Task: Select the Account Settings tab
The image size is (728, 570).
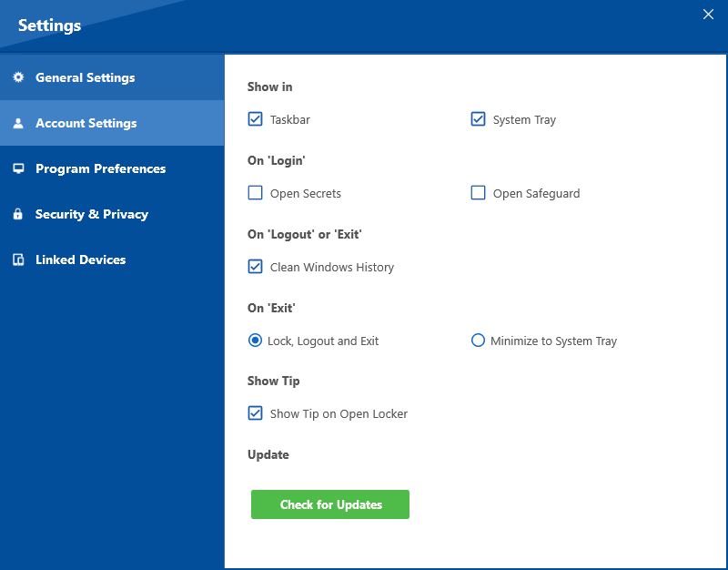Action: tap(86, 123)
